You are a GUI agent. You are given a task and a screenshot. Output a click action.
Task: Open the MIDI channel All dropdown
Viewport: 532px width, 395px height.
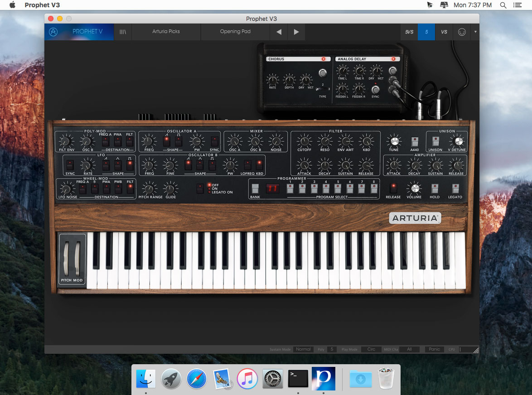click(x=410, y=349)
